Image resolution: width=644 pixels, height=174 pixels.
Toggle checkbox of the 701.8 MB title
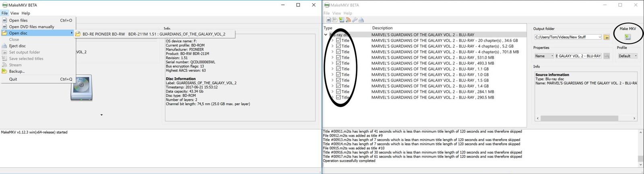pyautogui.click(x=339, y=52)
